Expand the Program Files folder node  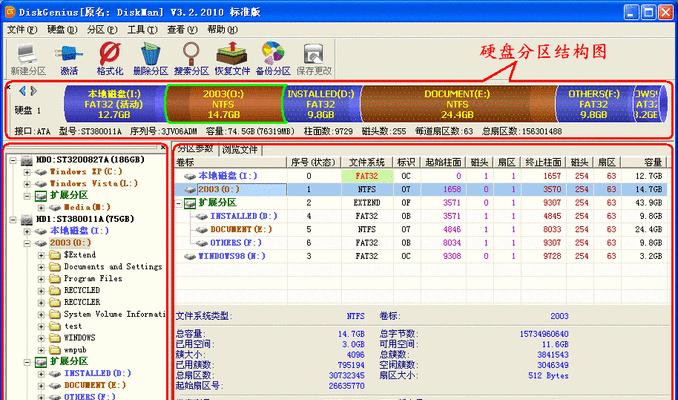[41, 279]
